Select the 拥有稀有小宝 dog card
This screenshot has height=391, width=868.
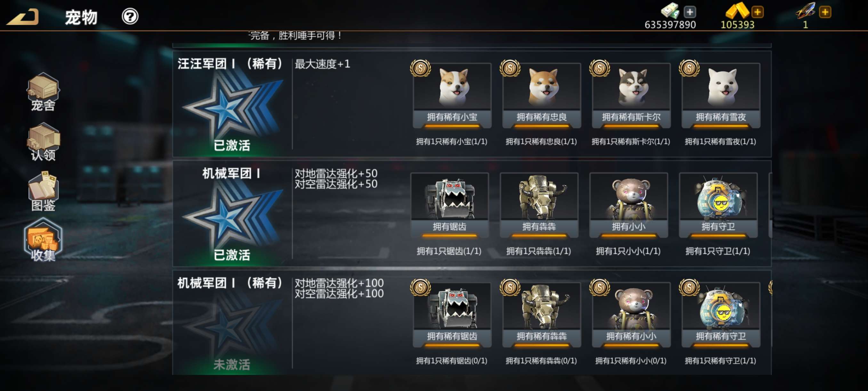tap(452, 96)
